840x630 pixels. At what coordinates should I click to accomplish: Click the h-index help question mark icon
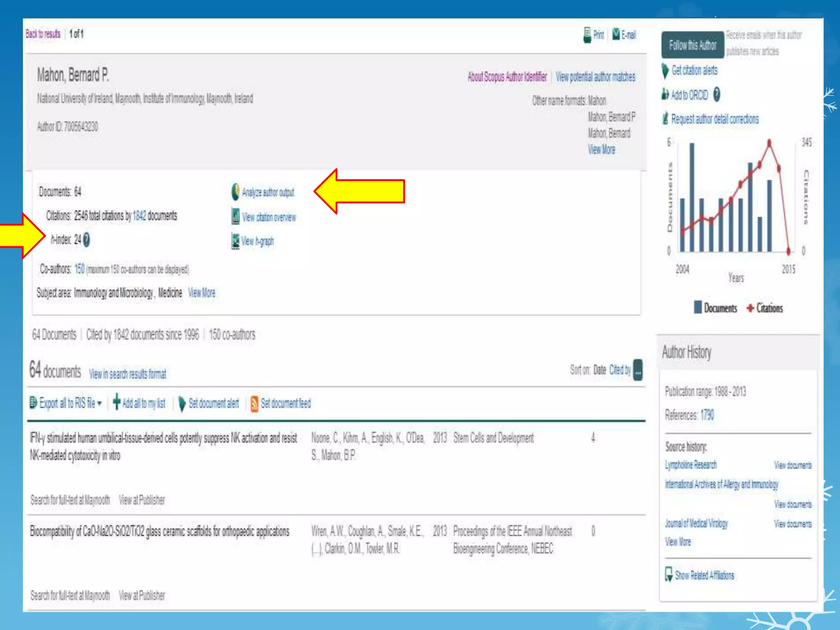[87, 240]
